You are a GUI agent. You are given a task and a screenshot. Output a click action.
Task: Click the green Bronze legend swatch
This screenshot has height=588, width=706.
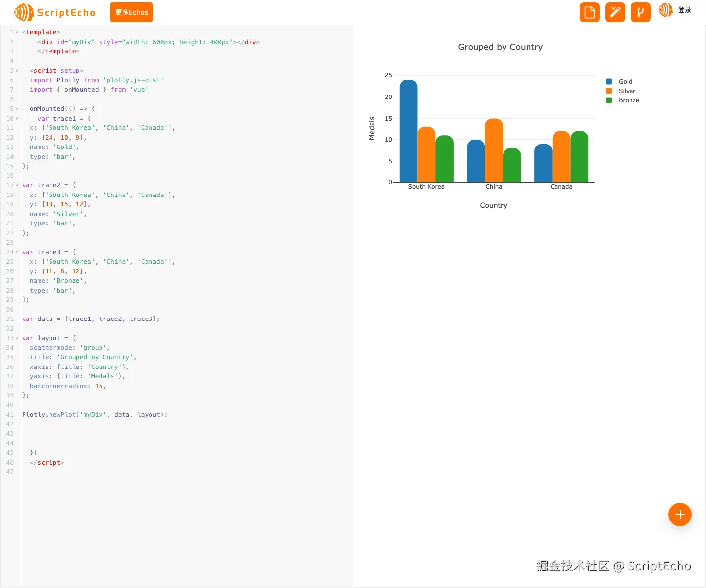click(609, 100)
